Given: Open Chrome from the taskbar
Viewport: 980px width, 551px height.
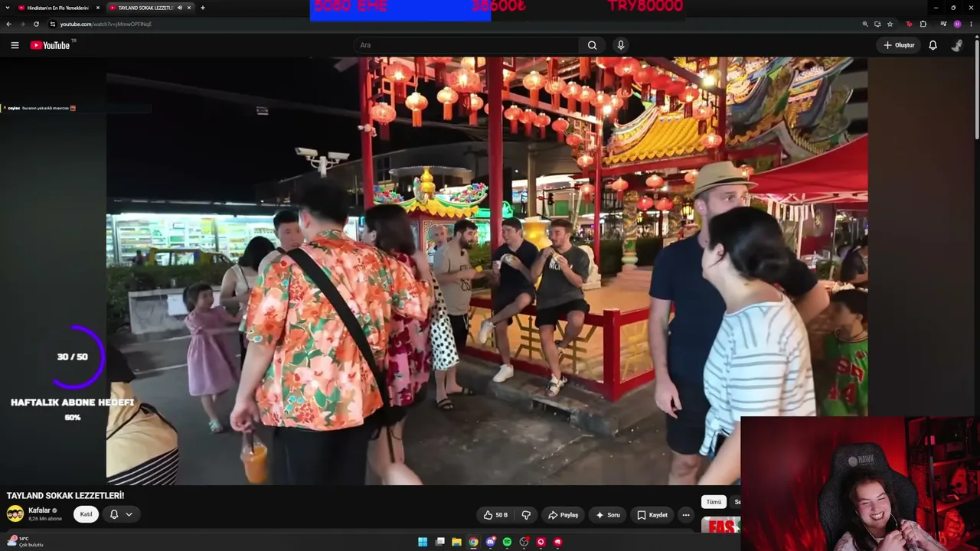Looking at the screenshot, I should tap(473, 542).
